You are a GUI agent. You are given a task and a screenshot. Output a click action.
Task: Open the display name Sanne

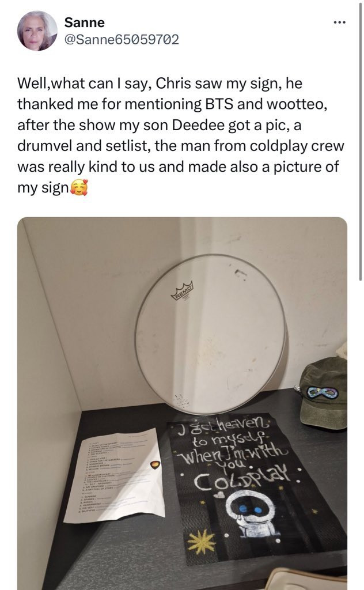click(x=84, y=22)
